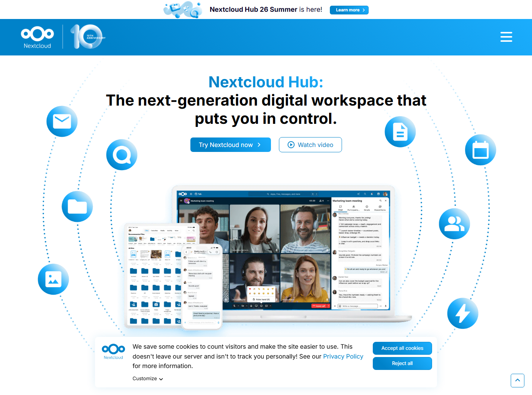Click Learn more in top banner
This screenshot has width=532, height=395.
tap(349, 10)
